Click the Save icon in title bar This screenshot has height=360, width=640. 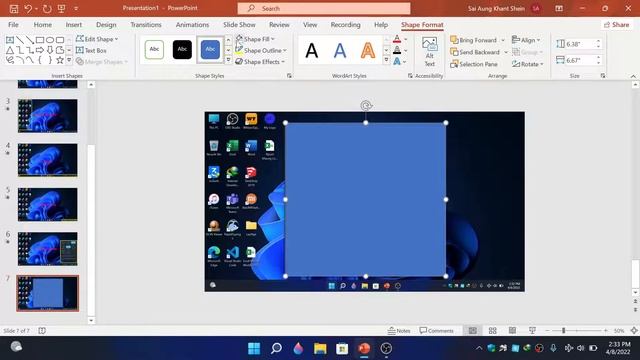[x=14, y=8]
